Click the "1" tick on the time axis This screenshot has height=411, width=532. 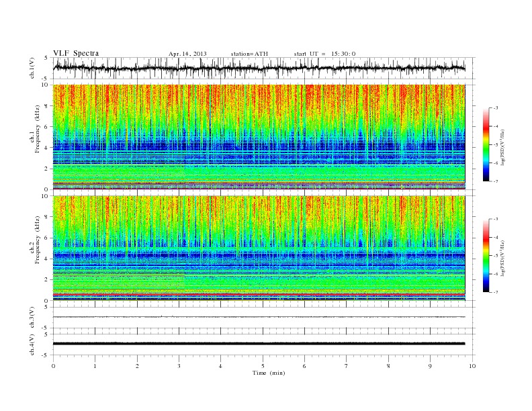95,366
